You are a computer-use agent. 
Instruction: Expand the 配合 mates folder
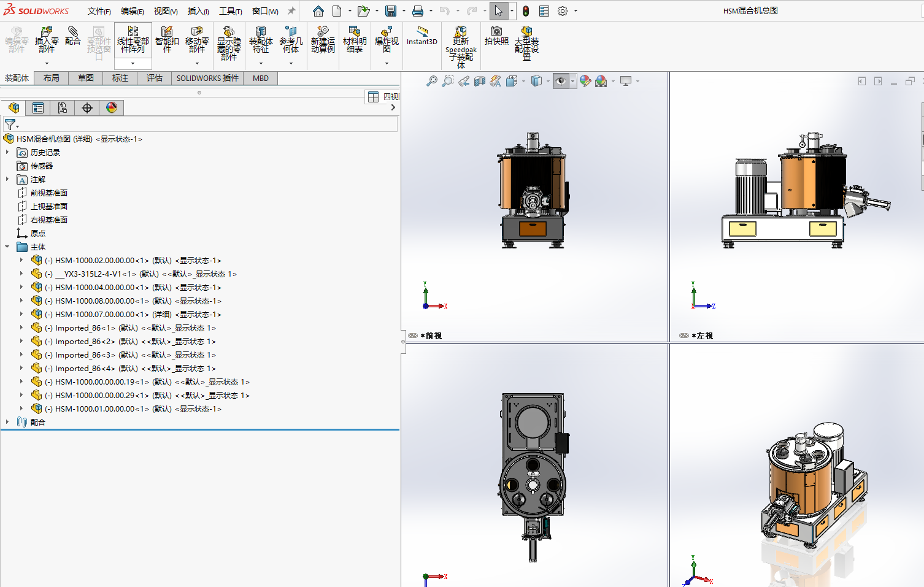click(7, 422)
